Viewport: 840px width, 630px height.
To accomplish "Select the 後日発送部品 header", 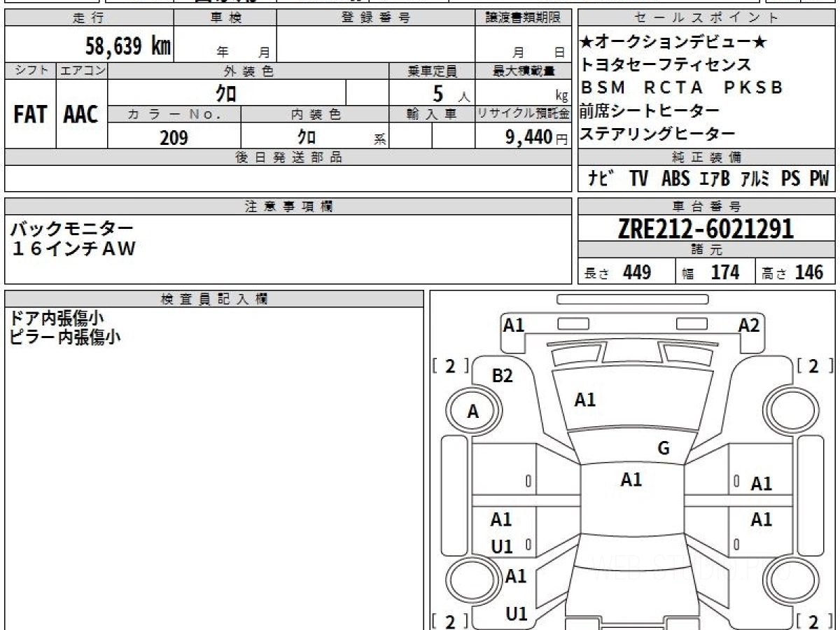I will pos(288,157).
